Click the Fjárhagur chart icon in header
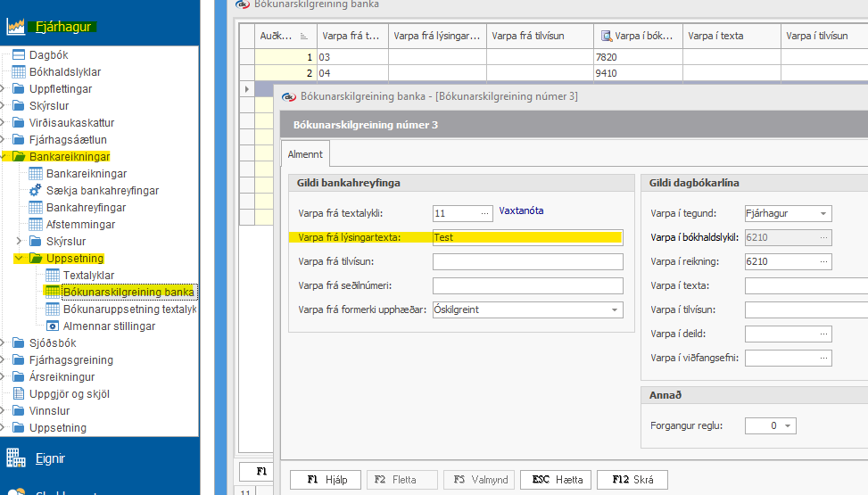This screenshot has height=495, width=868. (15, 27)
